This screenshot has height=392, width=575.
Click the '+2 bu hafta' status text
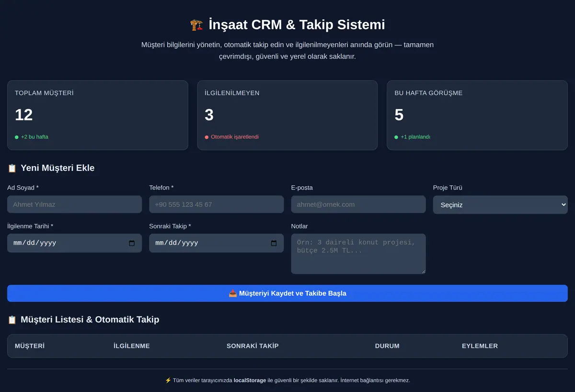[34, 137]
